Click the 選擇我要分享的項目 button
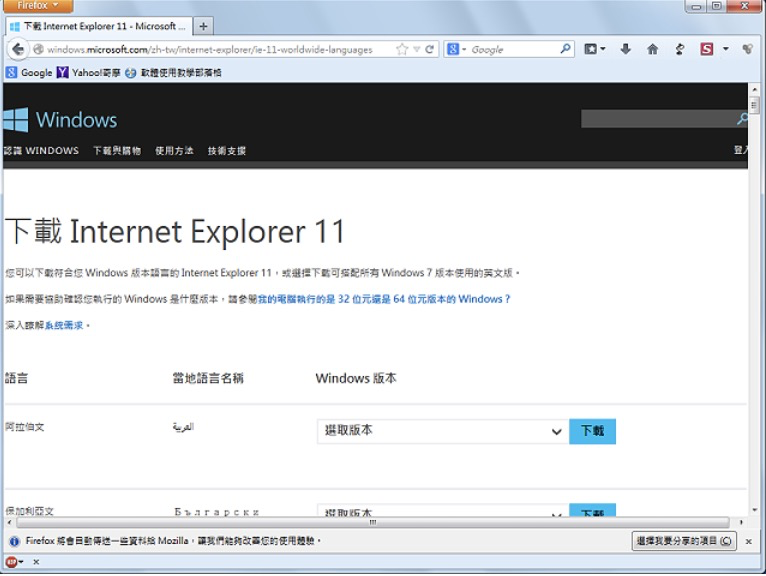 (684, 541)
